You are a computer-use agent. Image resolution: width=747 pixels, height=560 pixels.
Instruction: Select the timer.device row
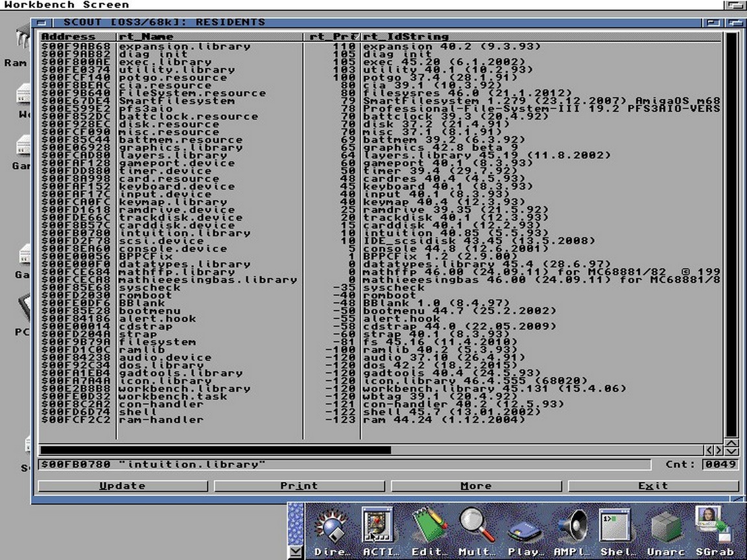(x=380, y=170)
